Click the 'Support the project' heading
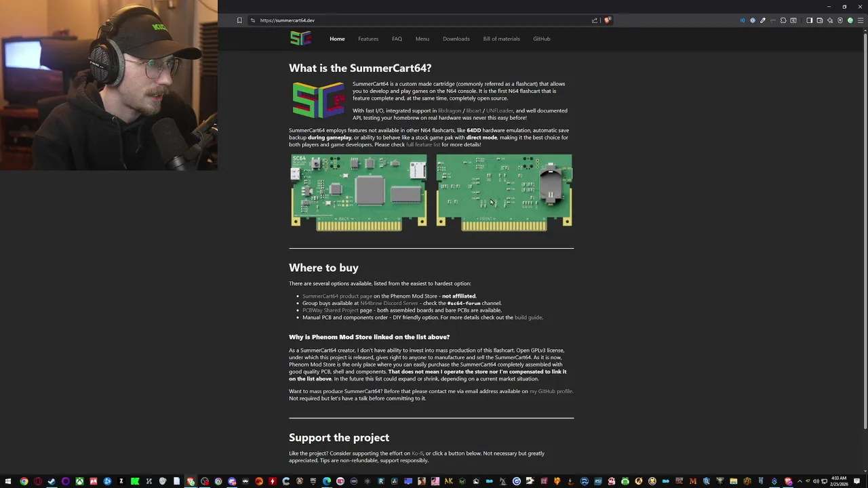Screen dimensions: 868x488 339,438
